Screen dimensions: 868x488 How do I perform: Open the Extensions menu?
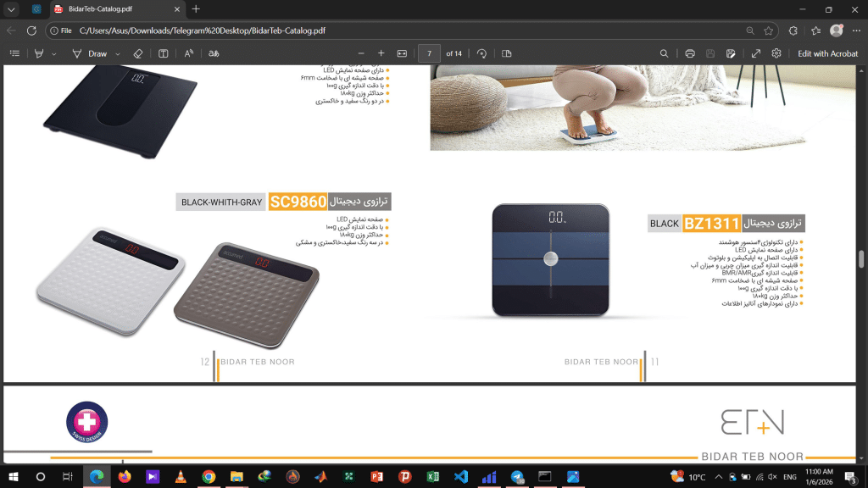pyautogui.click(x=793, y=31)
